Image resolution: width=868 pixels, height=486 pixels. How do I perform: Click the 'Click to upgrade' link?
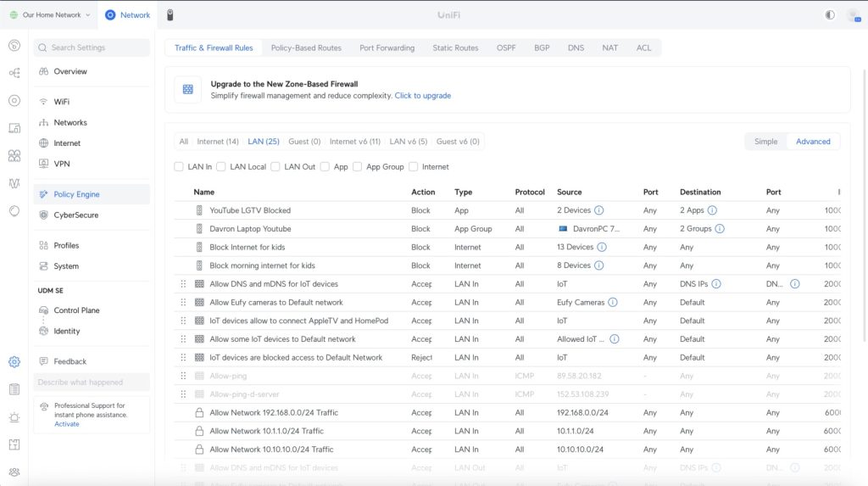click(x=422, y=96)
